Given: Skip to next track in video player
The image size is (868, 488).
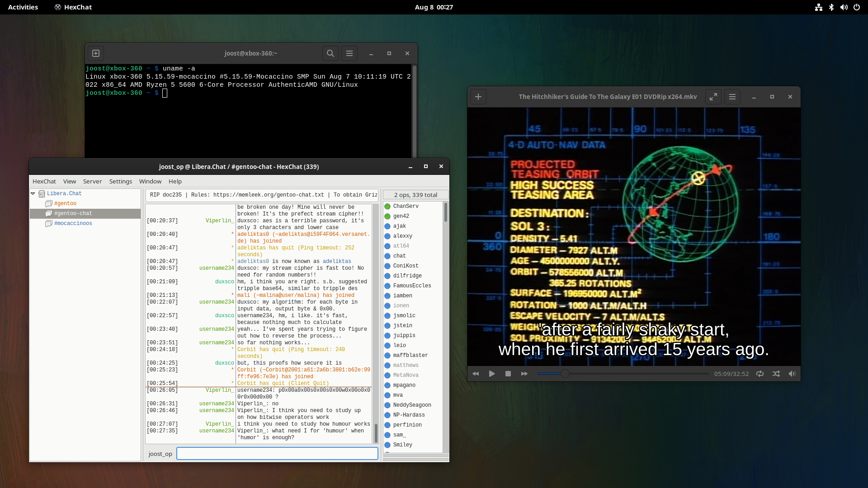Looking at the screenshot, I should [524, 374].
